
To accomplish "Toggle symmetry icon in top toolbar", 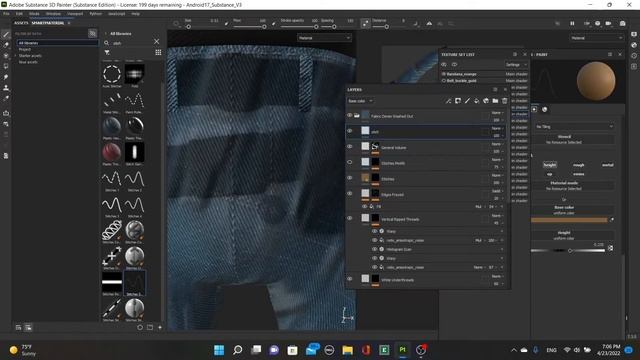I will click(429, 24).
